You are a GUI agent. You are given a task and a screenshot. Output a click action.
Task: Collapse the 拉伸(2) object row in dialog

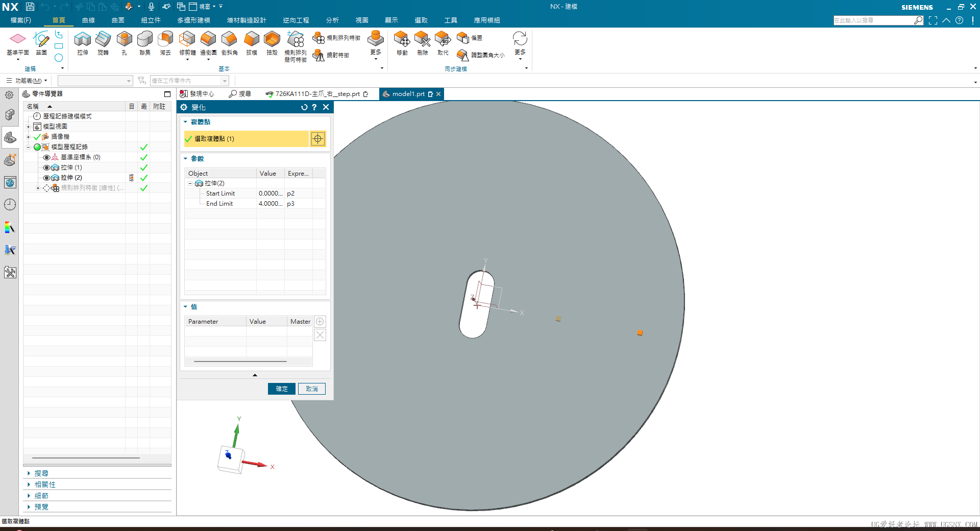[x=190, y=183]
